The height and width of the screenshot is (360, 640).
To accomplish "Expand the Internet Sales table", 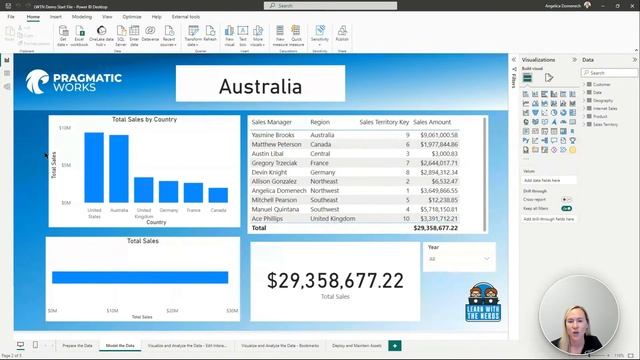I will click(584, 109).
